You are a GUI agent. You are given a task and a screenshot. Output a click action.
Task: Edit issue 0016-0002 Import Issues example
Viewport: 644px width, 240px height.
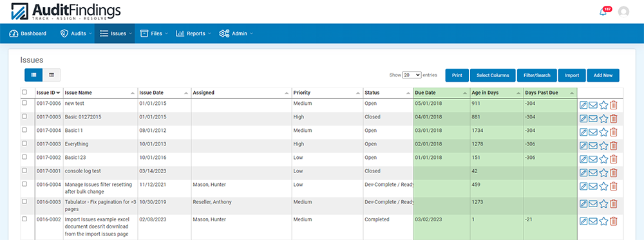[583, 221]
